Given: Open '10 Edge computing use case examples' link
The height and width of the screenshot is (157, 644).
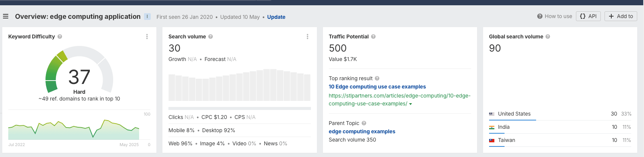Looking at the screenshot, I should [x=377, y=87].
